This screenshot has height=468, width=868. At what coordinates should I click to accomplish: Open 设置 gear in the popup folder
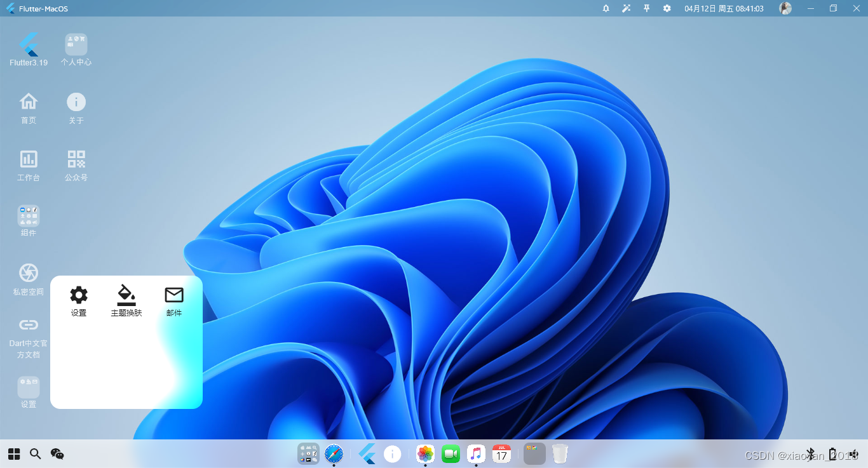coord(79,301)
